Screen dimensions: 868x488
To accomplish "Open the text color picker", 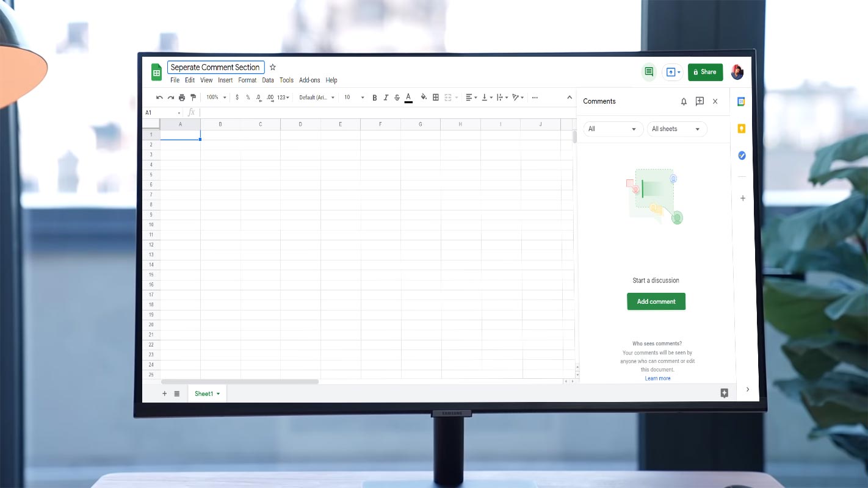I will coord(408,98).
